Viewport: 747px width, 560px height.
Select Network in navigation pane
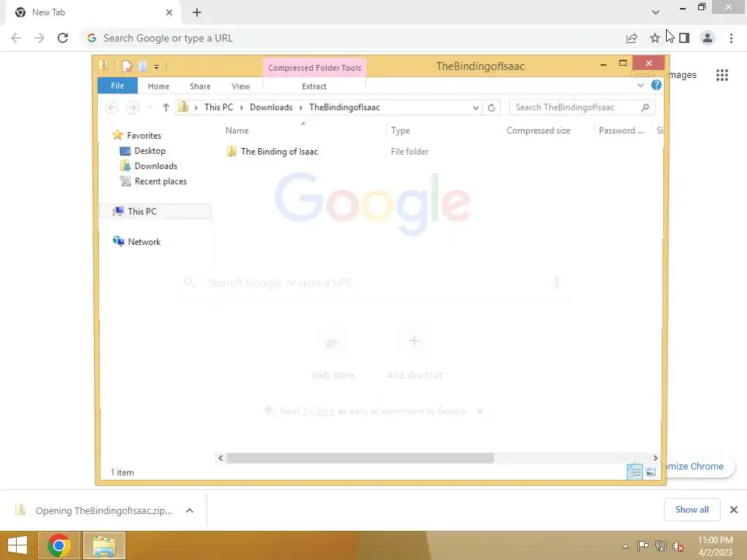pos(144,242)
